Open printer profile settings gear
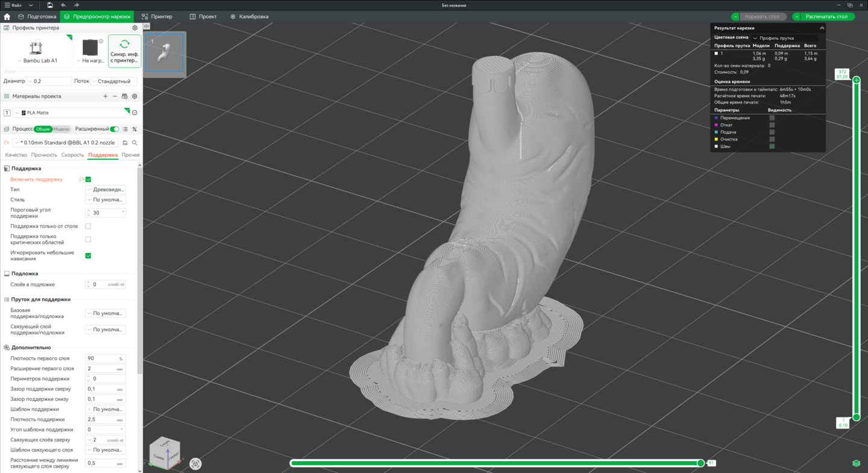This screenshot has height=473, width=868. [135, 28]
